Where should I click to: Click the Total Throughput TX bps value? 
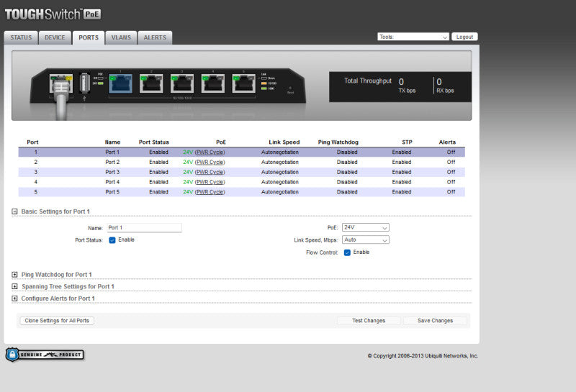402,81
